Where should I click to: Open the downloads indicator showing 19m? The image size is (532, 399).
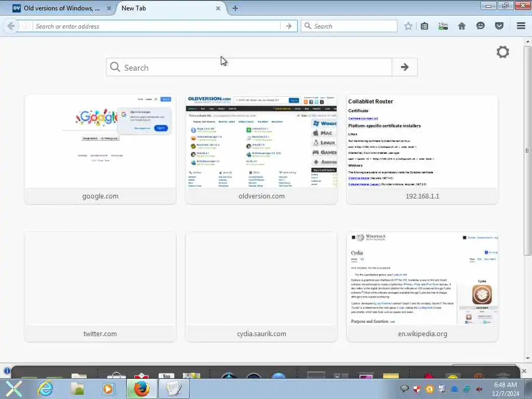tap(443, 26)
